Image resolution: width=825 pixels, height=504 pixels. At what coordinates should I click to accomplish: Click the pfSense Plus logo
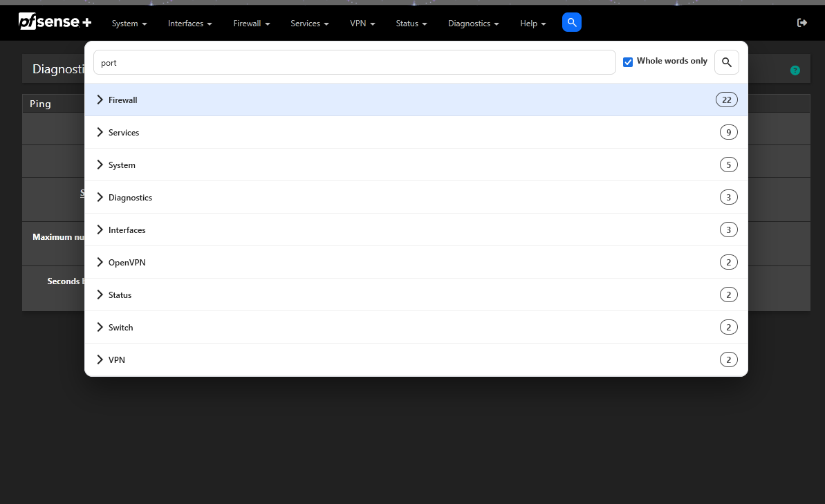tap(55, 22)
